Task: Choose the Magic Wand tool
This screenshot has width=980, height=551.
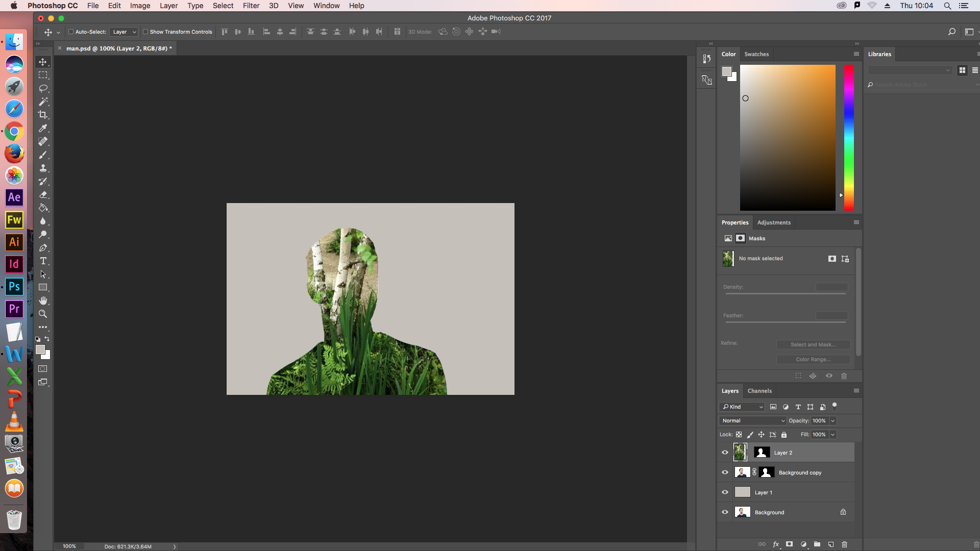Action: pos(43,102)
